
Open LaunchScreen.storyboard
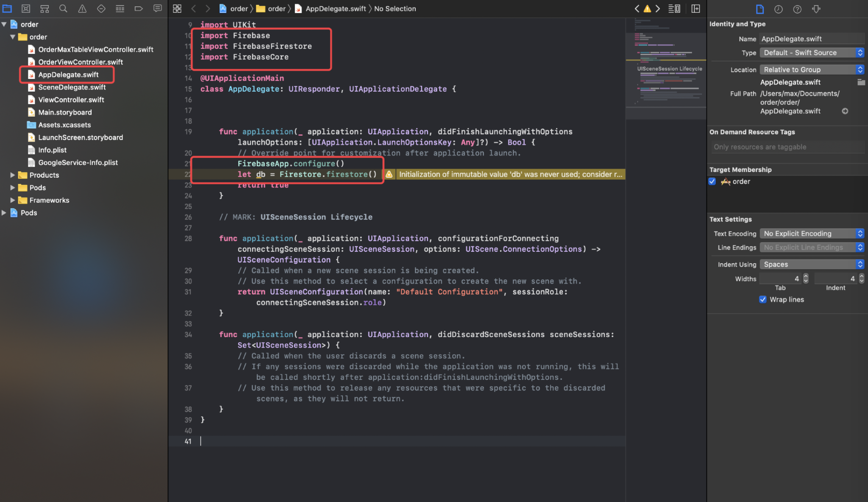(x=75, y=137)
